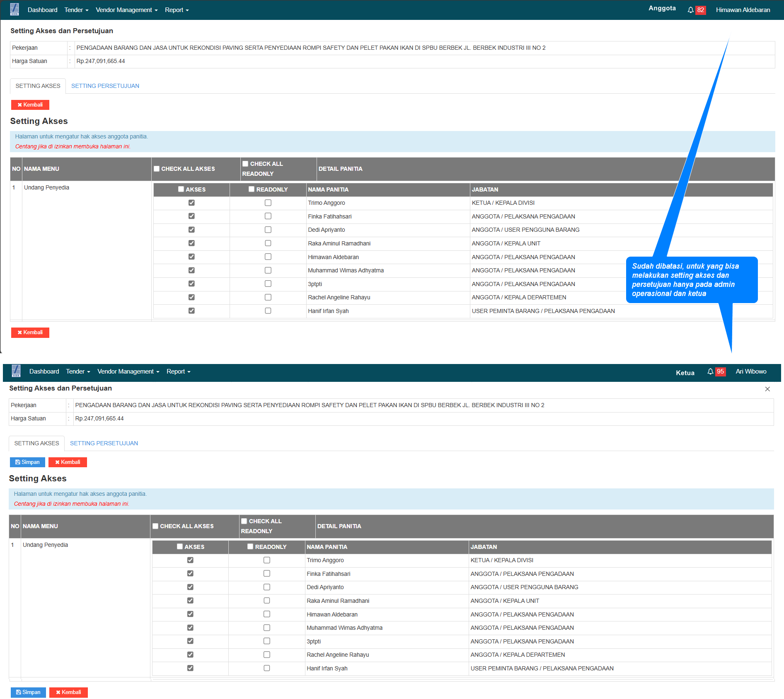Select SETTING AKSES tab in lower panel
The height and width of the screenshot is (699, 784).
pyautogui.click(x=36, y=443)
